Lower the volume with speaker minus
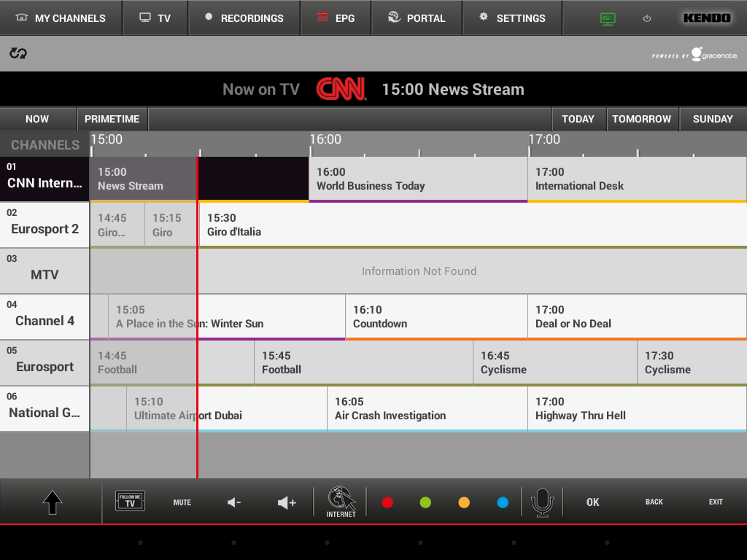The width and height of the screenshot is (747, 560). tap(234, 502)
